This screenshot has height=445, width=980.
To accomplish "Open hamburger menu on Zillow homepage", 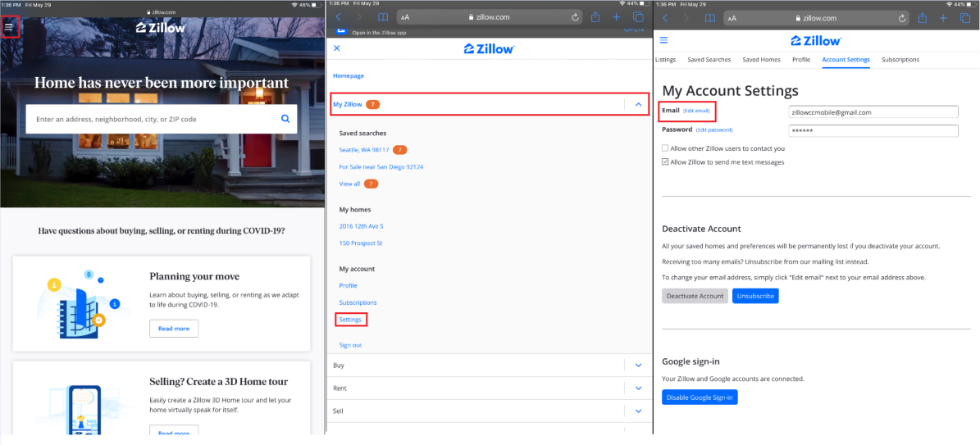I will point(9,27).
